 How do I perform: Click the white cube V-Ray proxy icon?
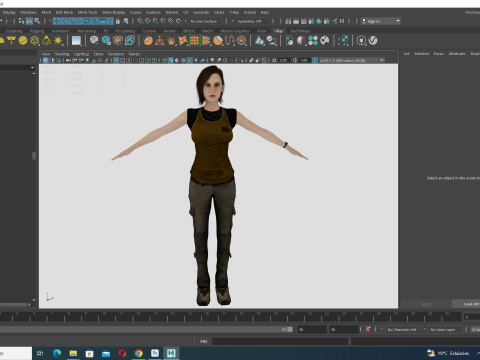[x=94, y=41]
